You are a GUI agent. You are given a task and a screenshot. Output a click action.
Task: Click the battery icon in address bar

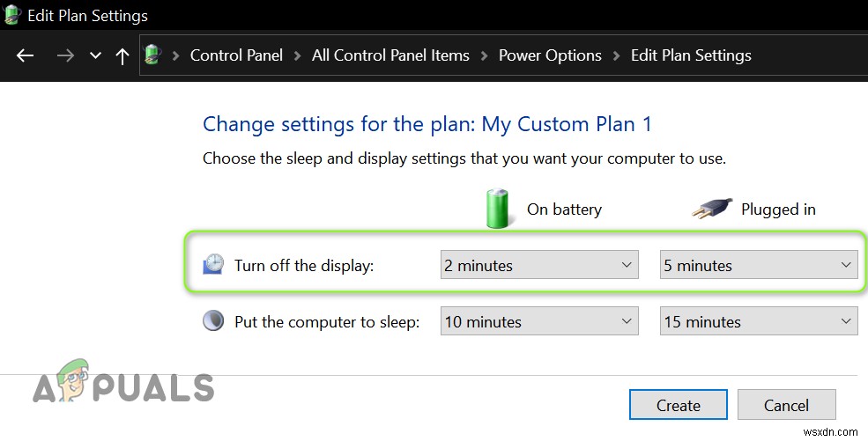coord(153,55)
